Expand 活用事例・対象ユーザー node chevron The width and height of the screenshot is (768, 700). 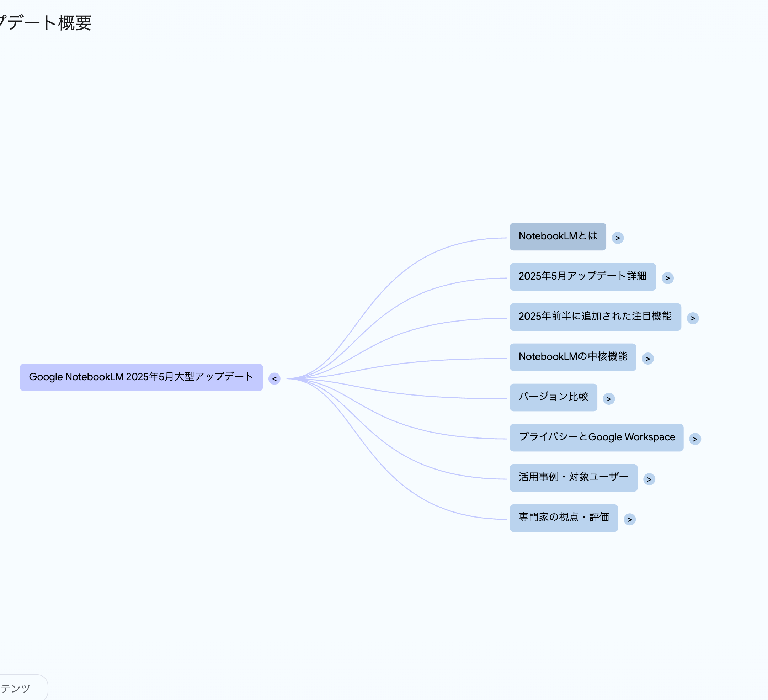tap(649, 479)
